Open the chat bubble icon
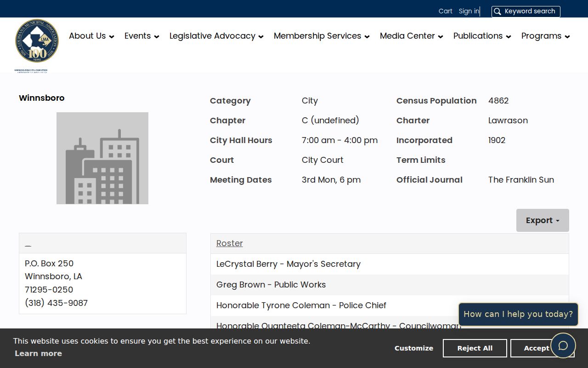Image resolution: width=588 pixels, height=368 pixels. (563, 345)
